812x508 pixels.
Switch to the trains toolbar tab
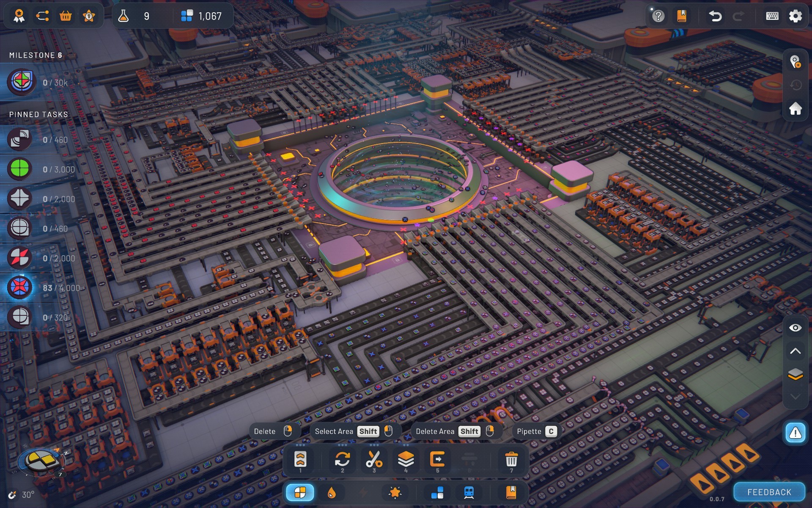coord(469,492)
